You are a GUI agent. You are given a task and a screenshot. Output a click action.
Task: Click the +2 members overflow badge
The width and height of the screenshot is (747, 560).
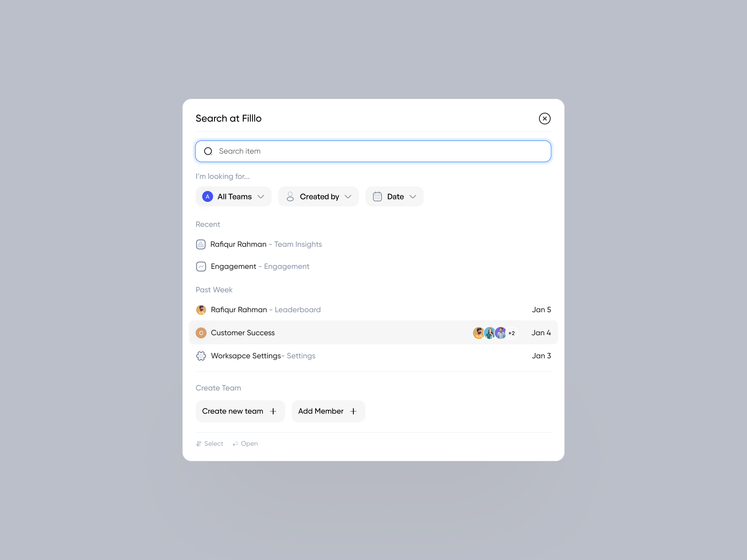point(511,333)
